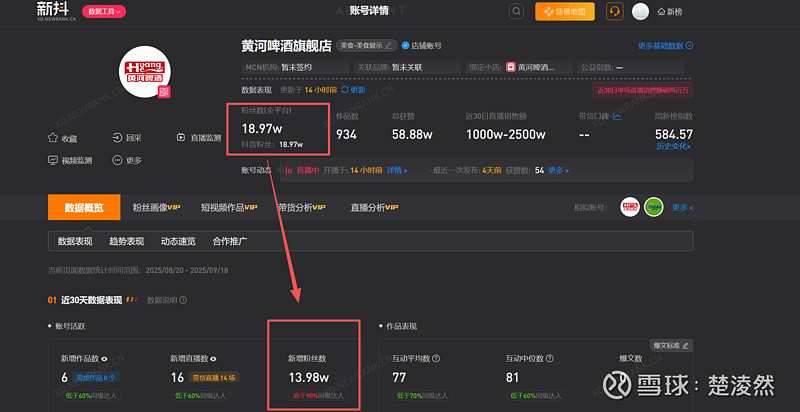Viewport: 800px width, 412px height.
Task: Open 视频监测
Action: [x=70, y=160]
